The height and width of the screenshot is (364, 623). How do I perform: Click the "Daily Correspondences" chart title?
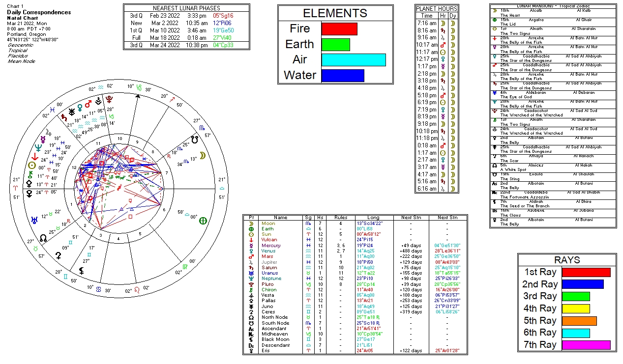[x=39, y=12]
